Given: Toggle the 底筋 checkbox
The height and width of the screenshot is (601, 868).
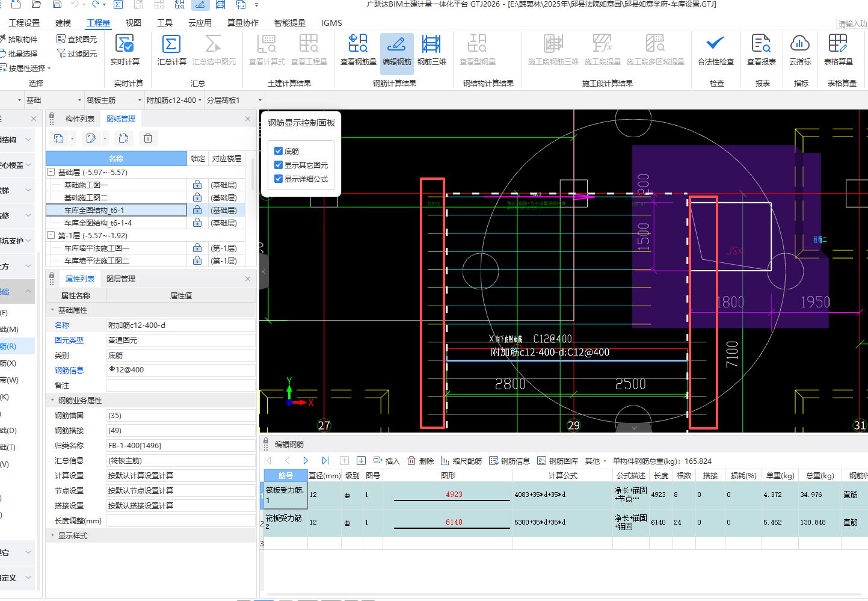Looking at the screenshot, I should click(x=279, y=151).
